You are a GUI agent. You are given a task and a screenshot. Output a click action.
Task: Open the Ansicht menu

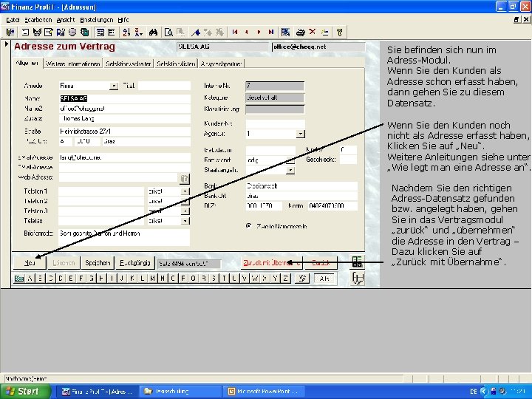coord(66,20)
